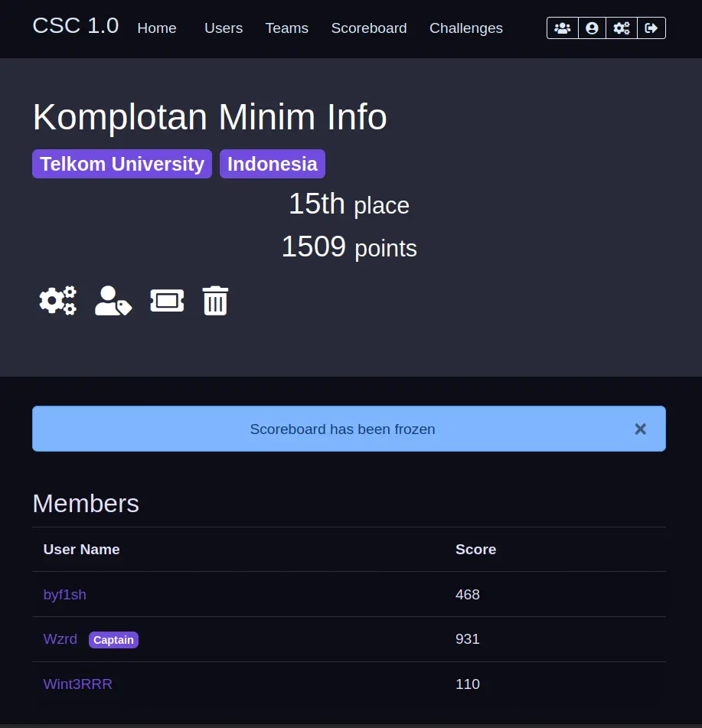Open the team page icon in navbar
This screenshot has height=728, width=702.
pyautogui.click(x=562, y=28)
